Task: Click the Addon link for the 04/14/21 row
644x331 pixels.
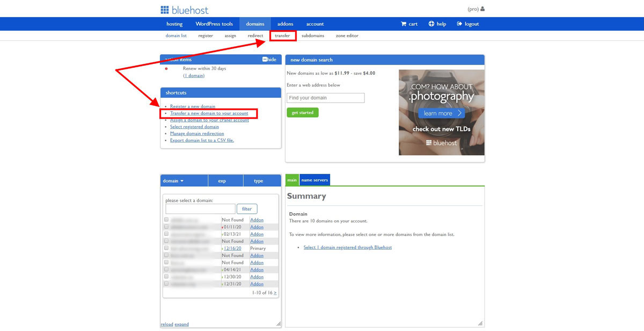Action: [257, 269]
